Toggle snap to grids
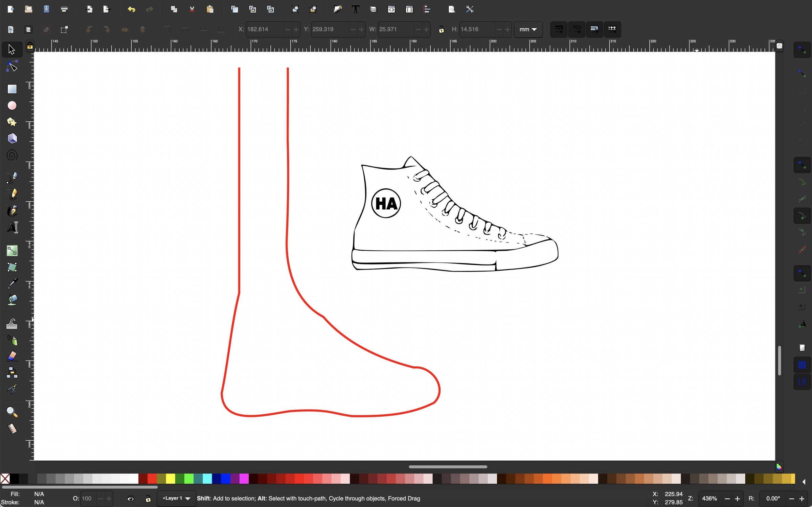The width and height of the screenshot is (812, 507). 802,365
